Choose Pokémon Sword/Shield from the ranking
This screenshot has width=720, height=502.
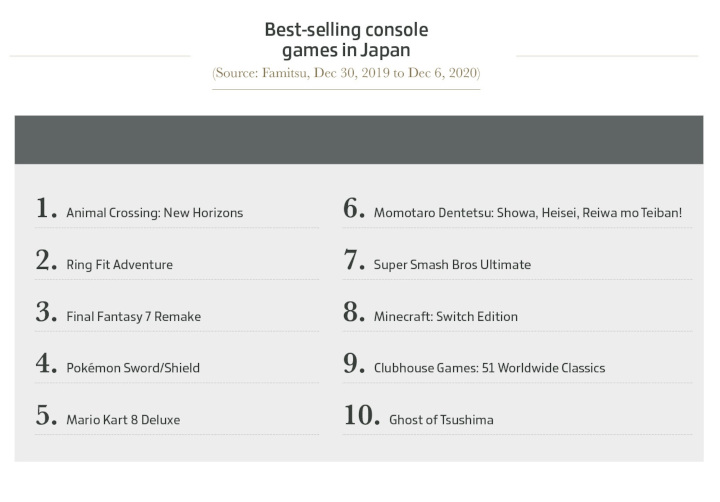[133, 367]
